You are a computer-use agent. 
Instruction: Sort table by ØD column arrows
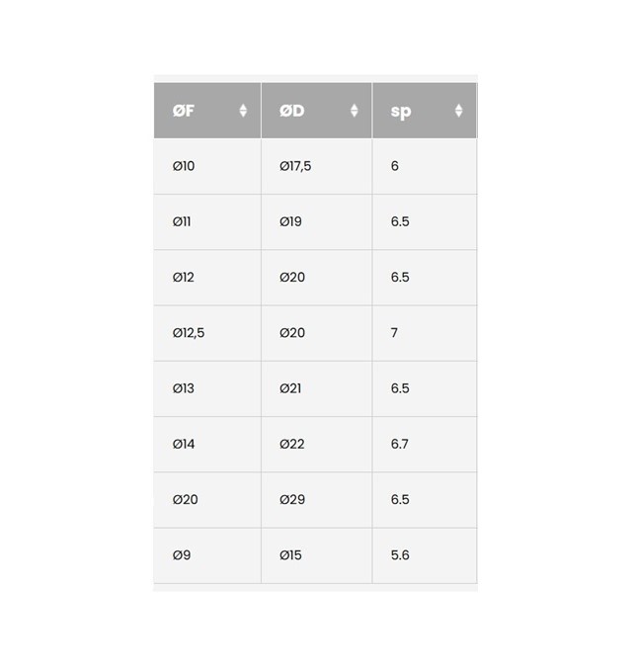[354, 111]
